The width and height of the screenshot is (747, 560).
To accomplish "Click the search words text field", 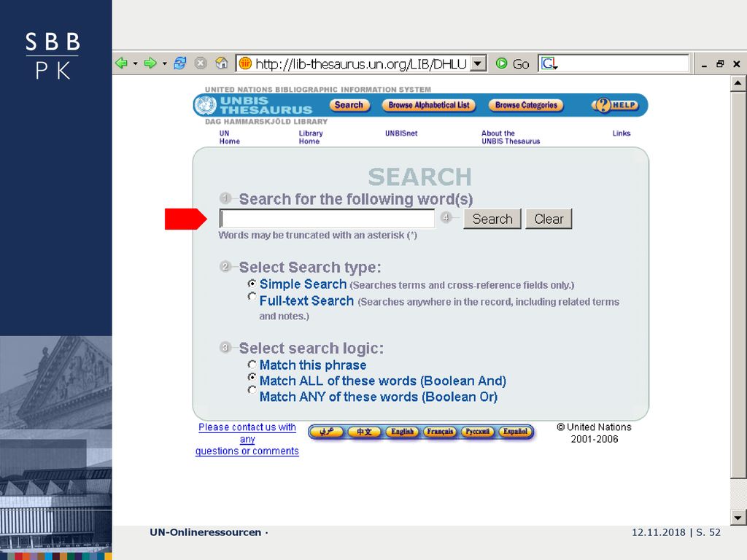I will [x=328, y=219].
